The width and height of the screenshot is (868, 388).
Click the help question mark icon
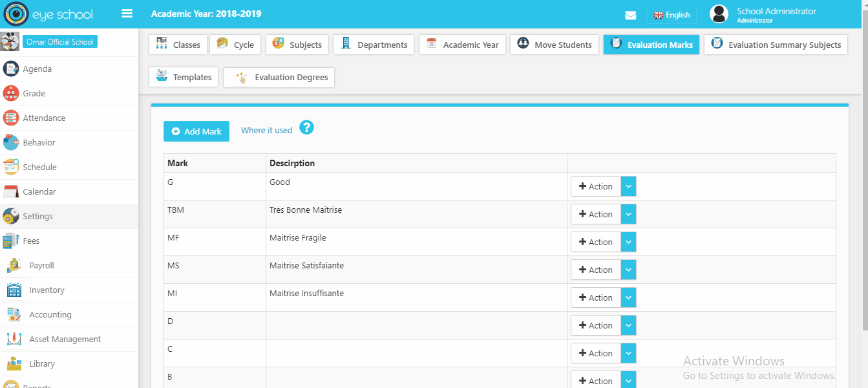click(307, 127)
